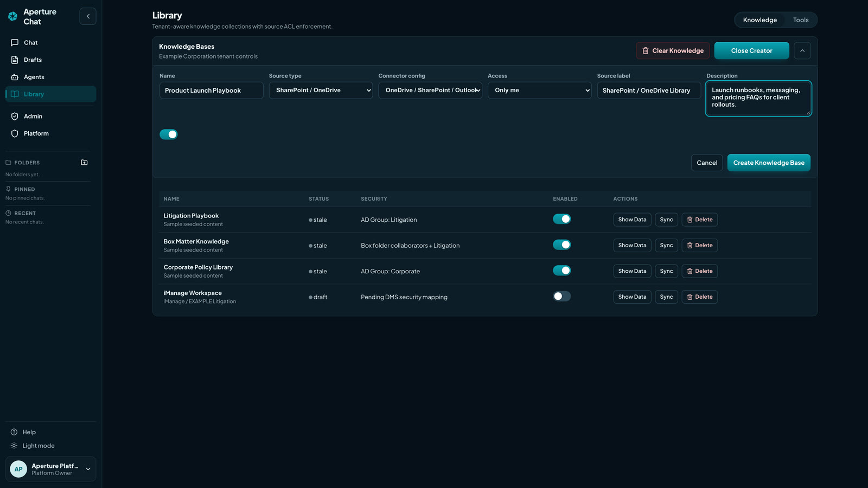Screen dimensions: 868x488
Task: Click 'Box folder collaborators + Litigation' cell
Action: point(410,246)
